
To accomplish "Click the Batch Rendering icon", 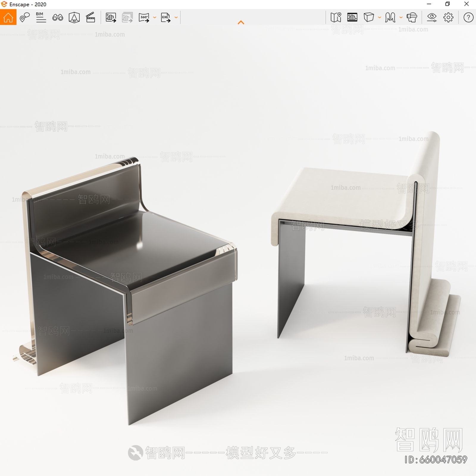I will [127, 18].
